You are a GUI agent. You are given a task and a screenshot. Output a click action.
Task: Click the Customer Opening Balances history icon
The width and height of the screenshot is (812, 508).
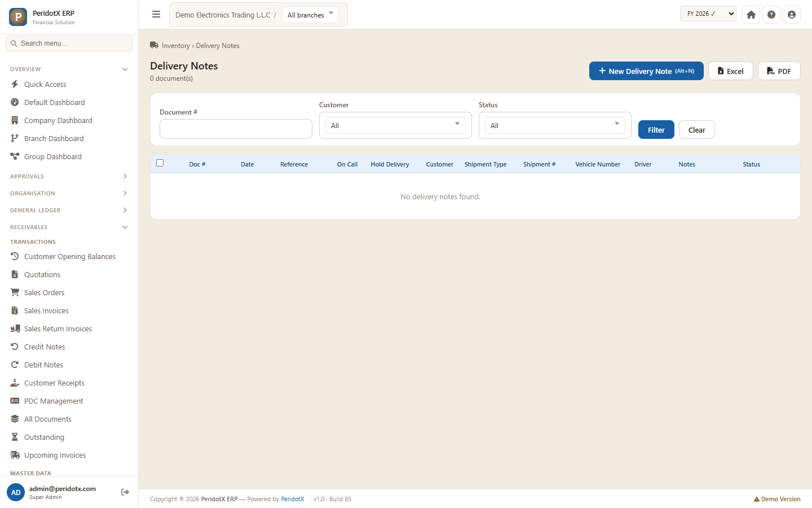click(x=15, y=256)
